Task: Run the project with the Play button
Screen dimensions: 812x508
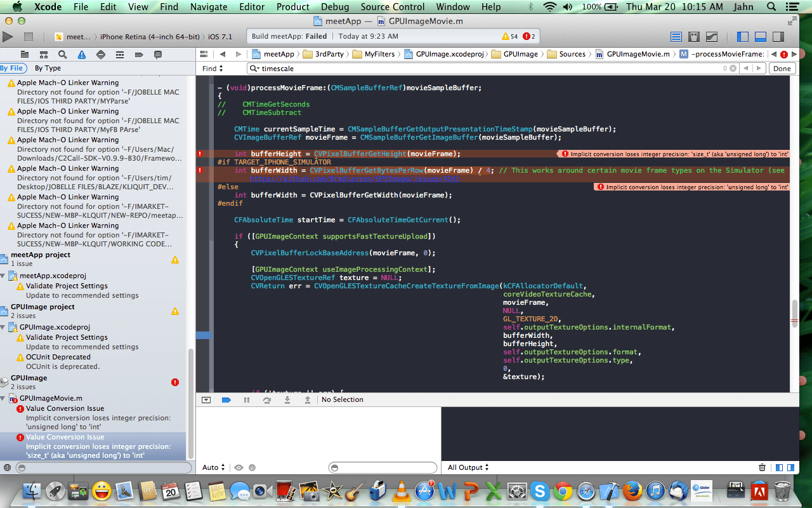Action: tap(8, 37)
